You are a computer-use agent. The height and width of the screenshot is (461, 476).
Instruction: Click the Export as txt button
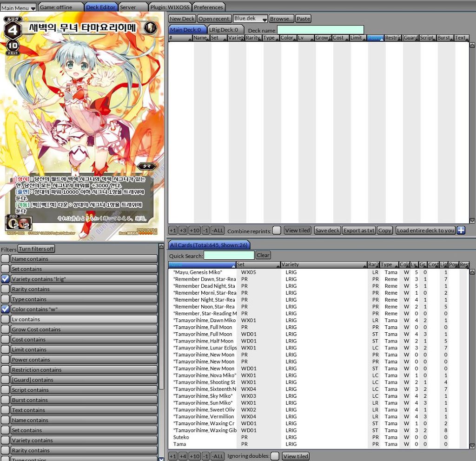359,230
